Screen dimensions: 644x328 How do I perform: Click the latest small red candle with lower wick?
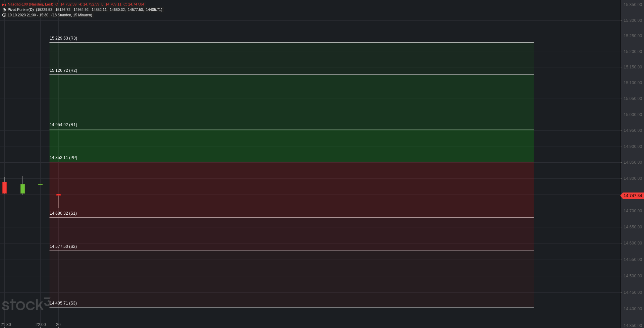coord(58,198)
